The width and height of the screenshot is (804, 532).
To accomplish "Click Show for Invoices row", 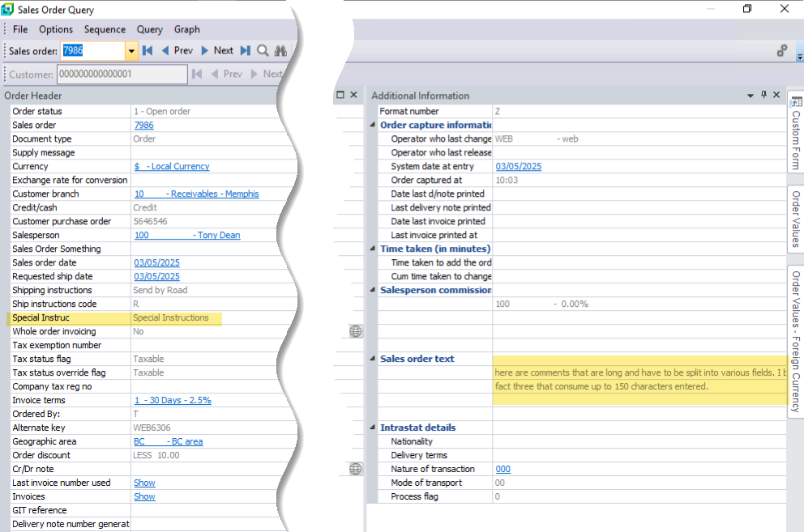I will point(144,496).
